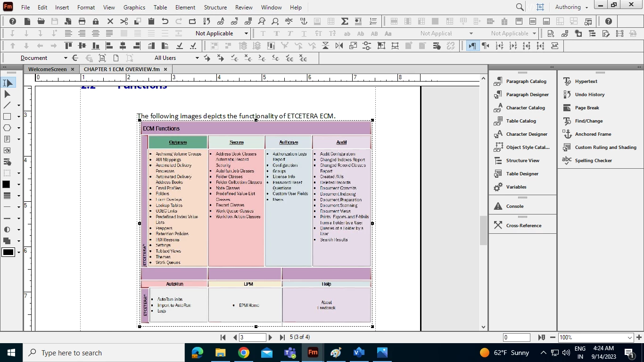The width and height of the screenshot is (644, 362).
Task: Select the Polygon drawing tool
Action: click(x=8, y=128)
